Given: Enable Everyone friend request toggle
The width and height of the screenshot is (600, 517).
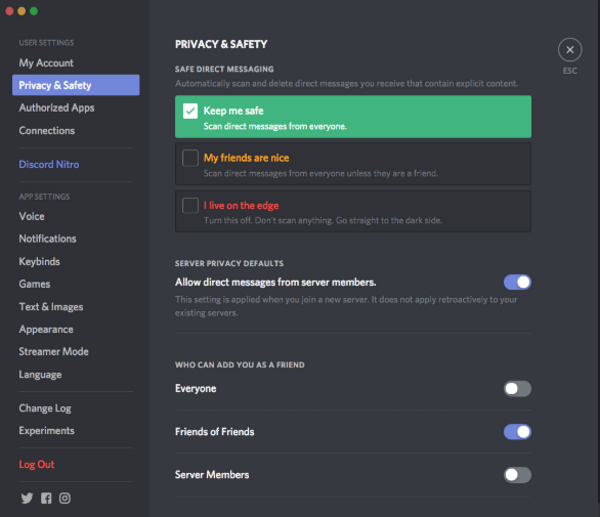Looking at the screenshot, I should point(517,389).
